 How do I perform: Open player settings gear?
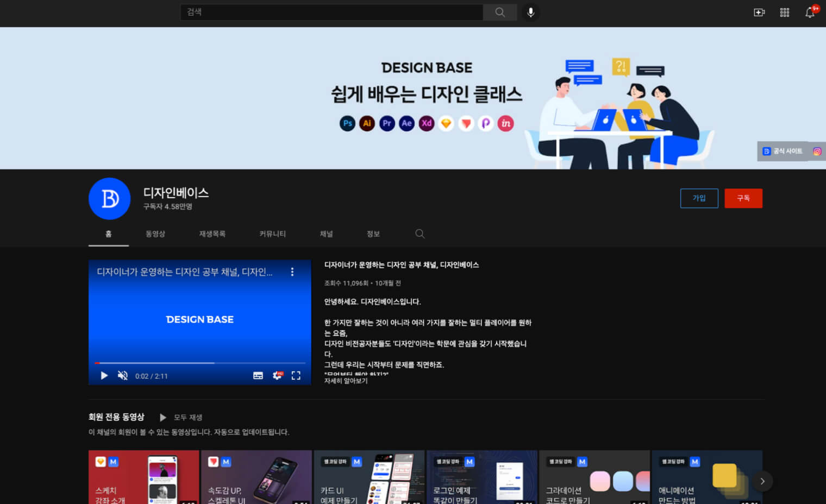277,375
